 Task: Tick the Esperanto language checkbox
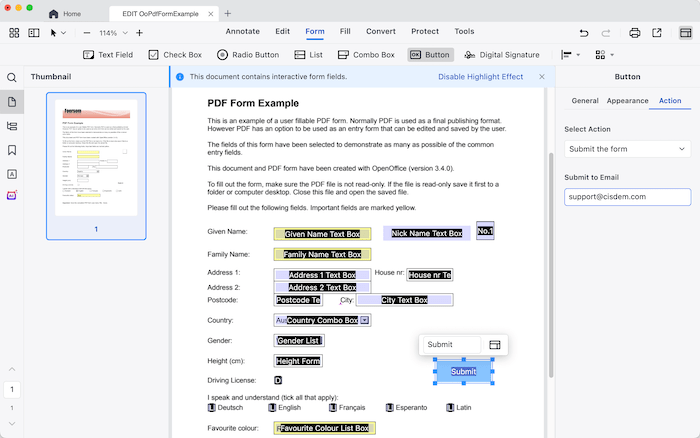click(x=391, y=407)
